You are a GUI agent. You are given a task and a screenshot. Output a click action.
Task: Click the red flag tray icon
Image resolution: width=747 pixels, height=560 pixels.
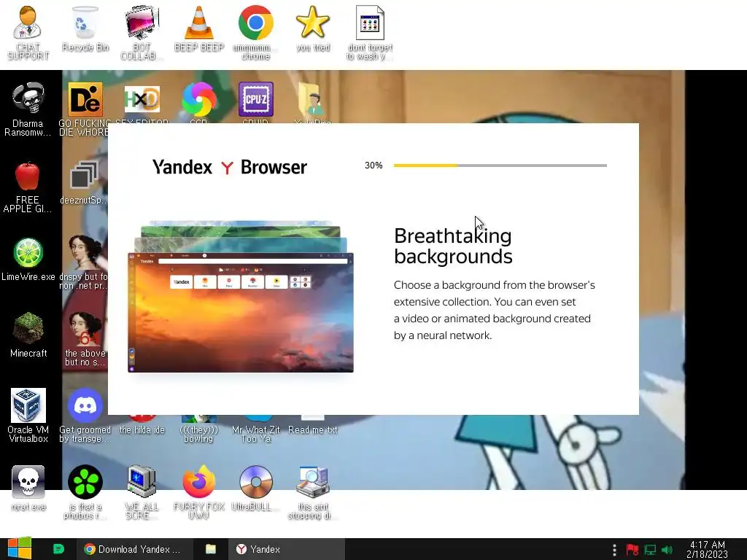pos(632,550)
